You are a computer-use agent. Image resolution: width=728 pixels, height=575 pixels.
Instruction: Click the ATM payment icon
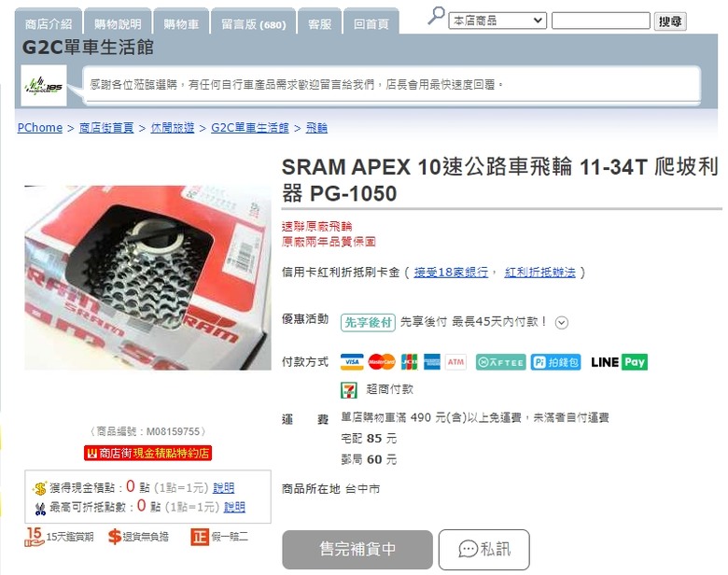point(455,362)
